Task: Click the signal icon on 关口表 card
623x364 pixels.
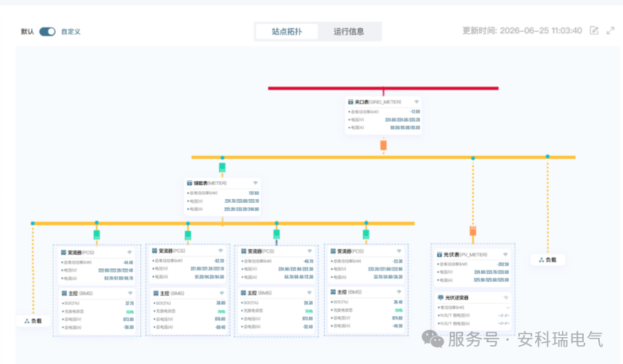Action: click(417, 102)
